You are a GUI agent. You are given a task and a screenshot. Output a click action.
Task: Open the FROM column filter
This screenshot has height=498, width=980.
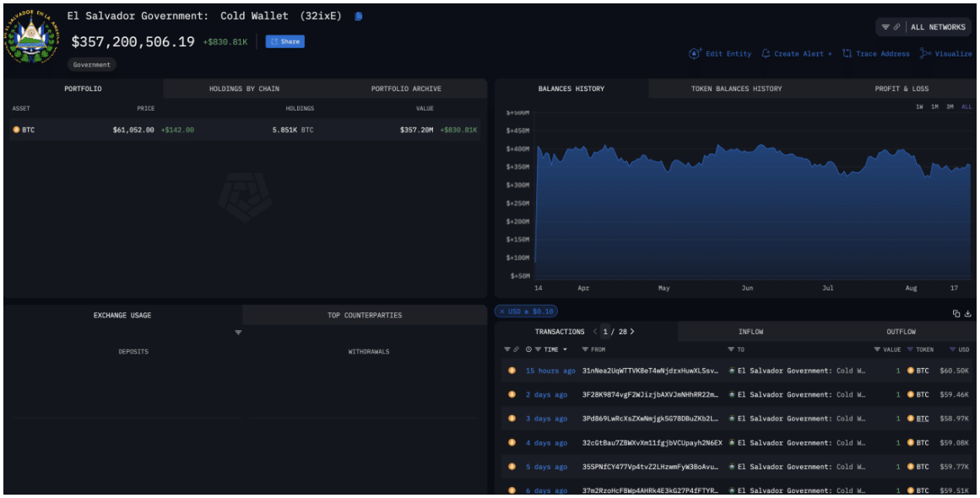(x=585, y=349)
